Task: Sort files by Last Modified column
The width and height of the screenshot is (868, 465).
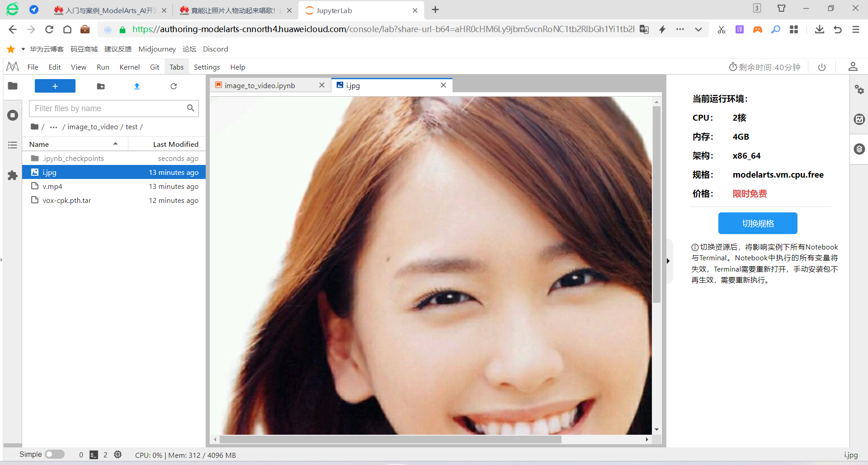Action: 167,144
